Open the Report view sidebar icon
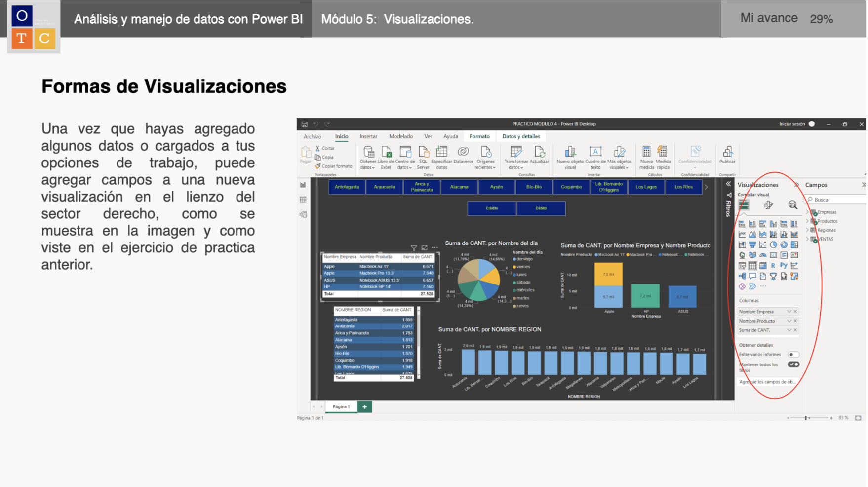The width and height of the screenshot is (868, 487). click(303, 185)
